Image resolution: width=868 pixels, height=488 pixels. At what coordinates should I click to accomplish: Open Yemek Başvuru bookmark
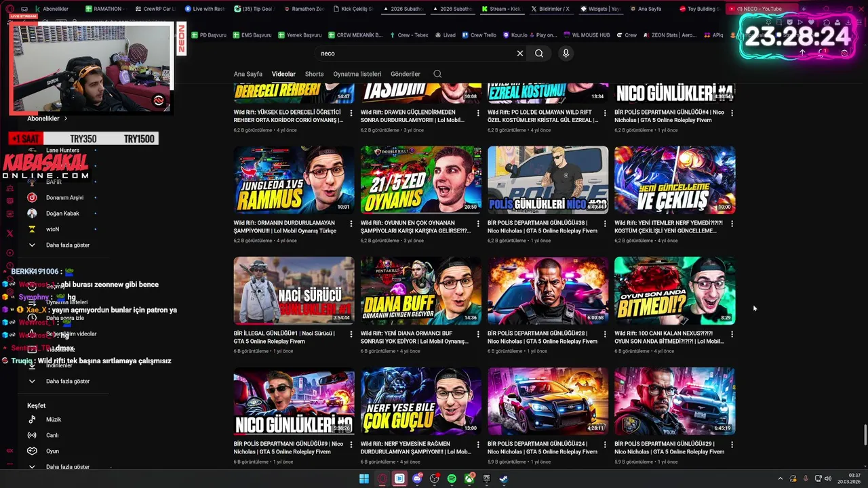point(299,35)
